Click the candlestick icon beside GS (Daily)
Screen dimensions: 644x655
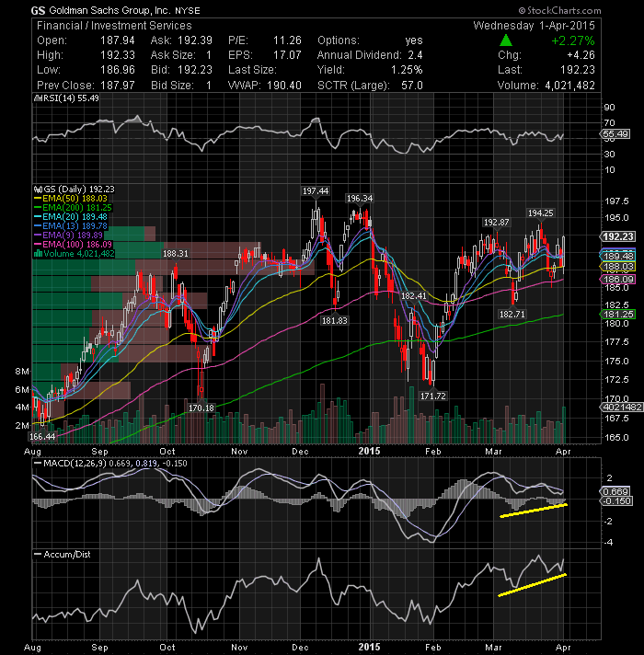pyautogui.click(x=38, y=190)
